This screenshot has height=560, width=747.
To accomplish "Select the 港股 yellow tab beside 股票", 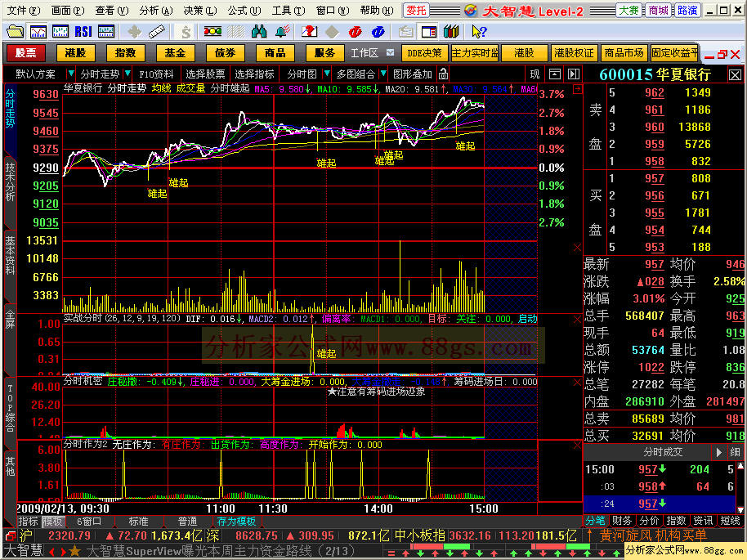I will 76,53.
